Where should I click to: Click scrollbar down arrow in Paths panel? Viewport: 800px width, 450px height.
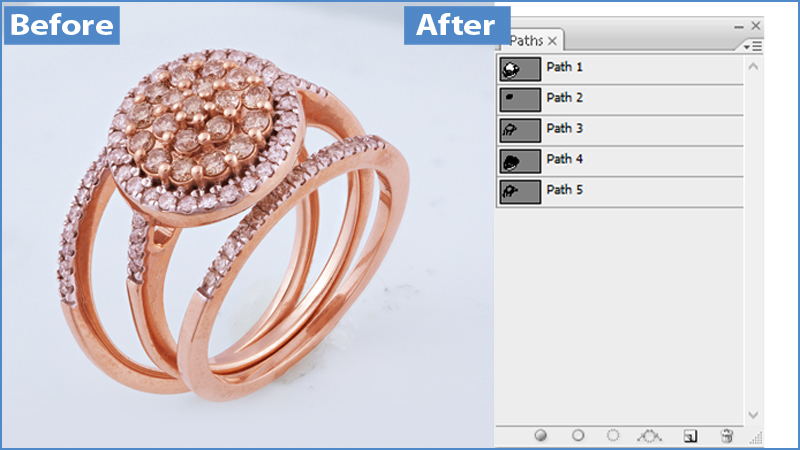(754, 413)
